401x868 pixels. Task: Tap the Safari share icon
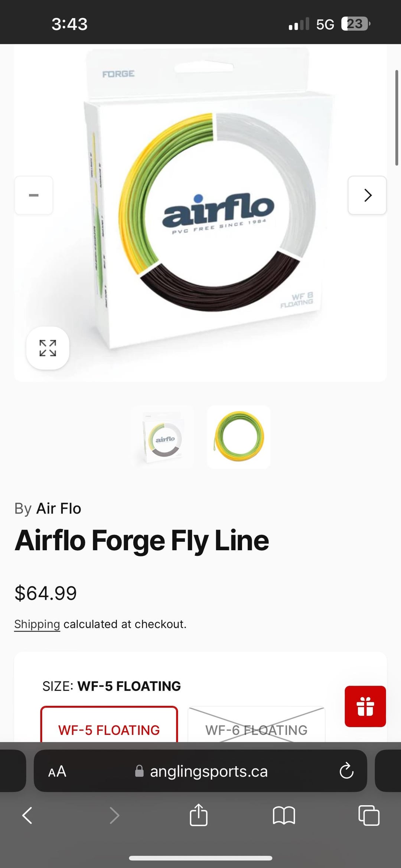tap(199, 815)
